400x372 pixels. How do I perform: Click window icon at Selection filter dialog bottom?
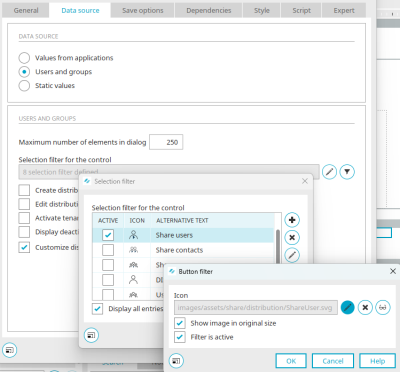pos(91,335)
